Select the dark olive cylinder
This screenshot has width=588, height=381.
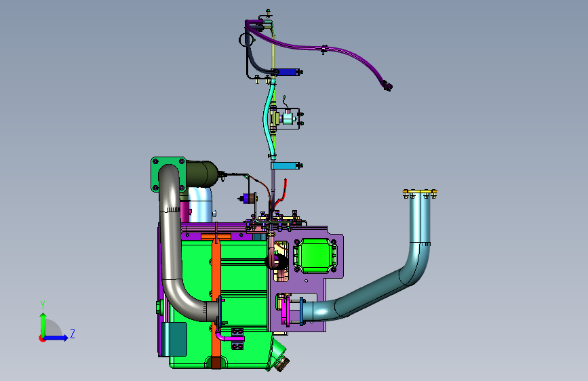201,174
